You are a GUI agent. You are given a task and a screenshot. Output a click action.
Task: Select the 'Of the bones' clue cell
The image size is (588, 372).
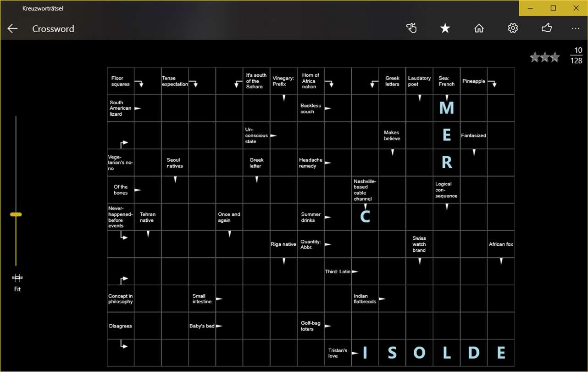[121, 190]
